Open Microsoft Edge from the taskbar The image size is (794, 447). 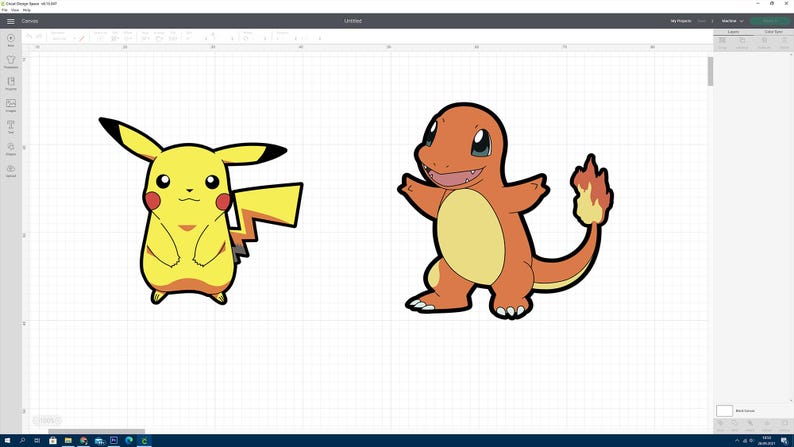point(129,440)
